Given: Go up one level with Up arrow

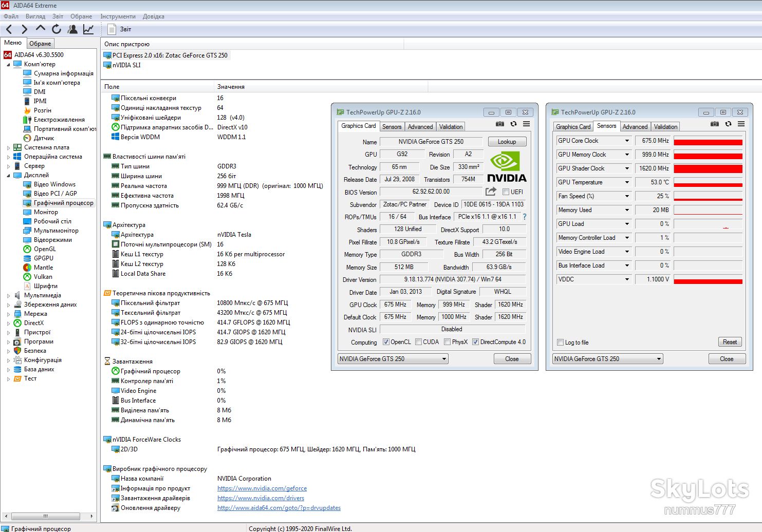Looking at the screenshot, I should [41, 29].
